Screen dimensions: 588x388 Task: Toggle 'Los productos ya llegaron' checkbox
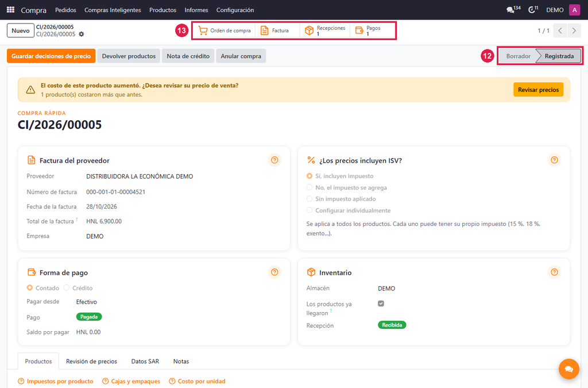[381, 304]
